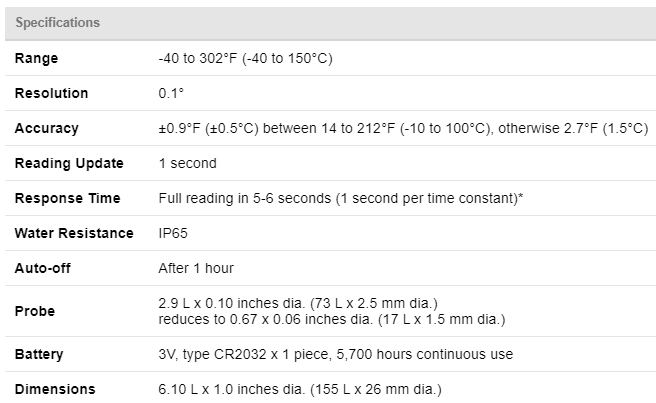
Task: Click the Specifications table header
Action: tap(57, 22)
